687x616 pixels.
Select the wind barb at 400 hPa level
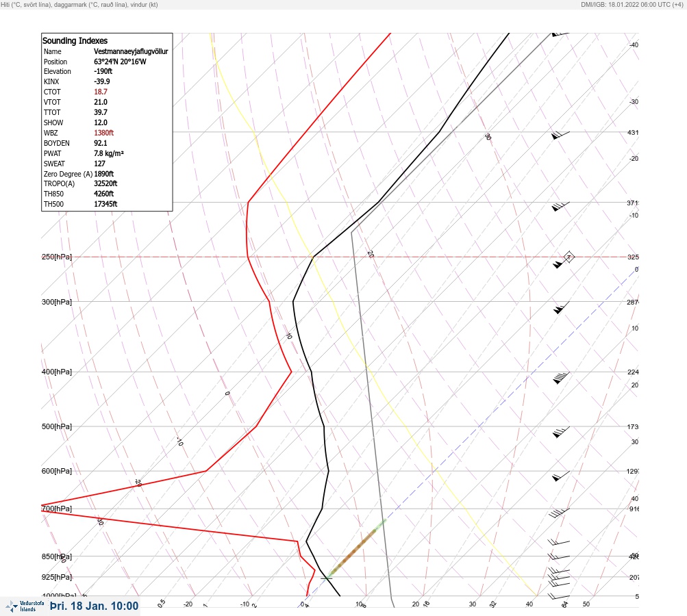(561, 378)
